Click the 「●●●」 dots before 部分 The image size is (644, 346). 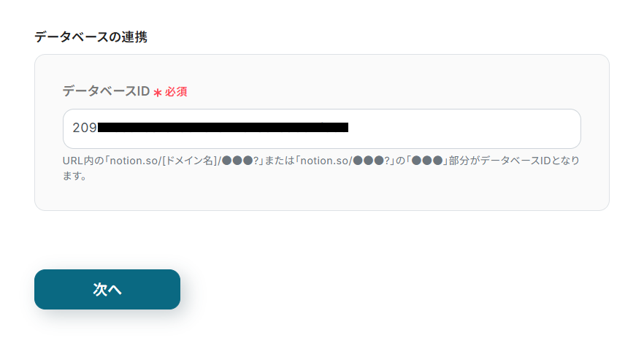tap(427, 161)
